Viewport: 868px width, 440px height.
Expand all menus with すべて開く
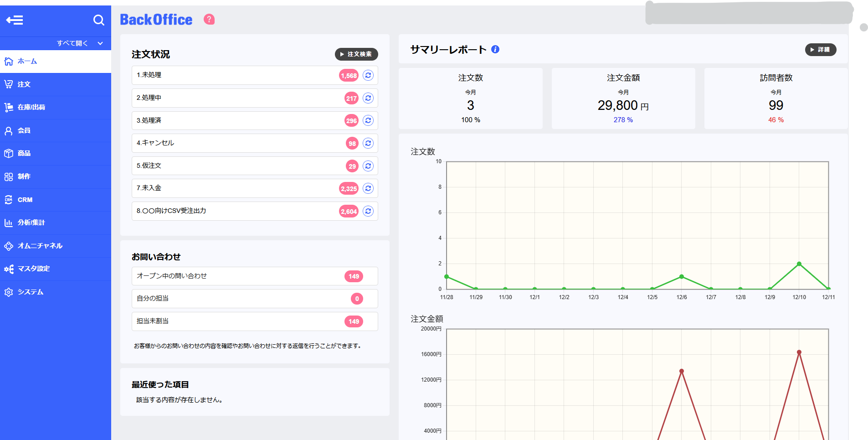(80, 43)
